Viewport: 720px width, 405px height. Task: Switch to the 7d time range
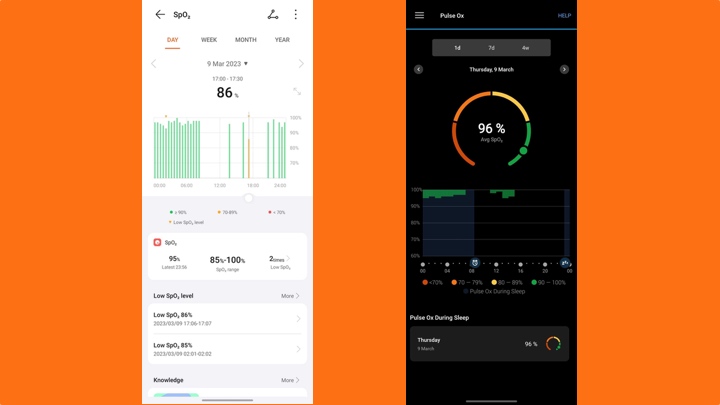(491, 48)
